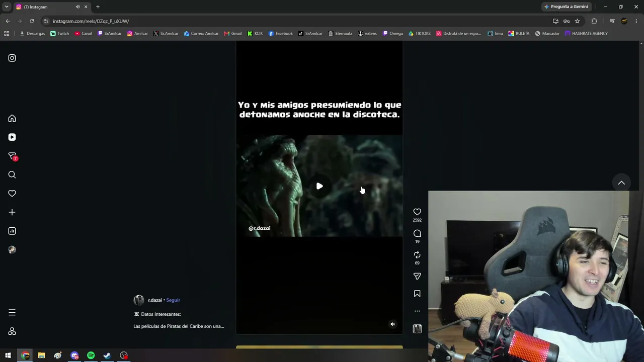Toggle the reel's sound with speaker button
644x362 pixels.
coord(393,324)
